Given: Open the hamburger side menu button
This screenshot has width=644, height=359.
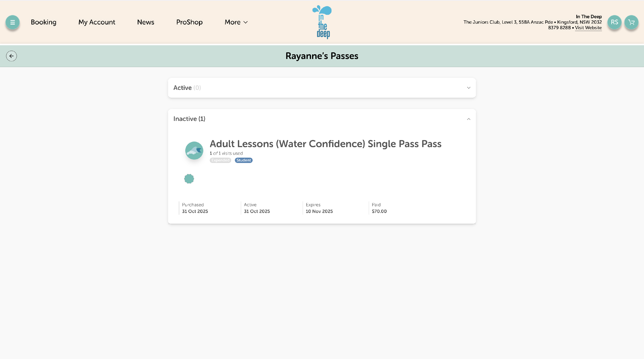Looking at the screenshot, I should pos(12,22).
